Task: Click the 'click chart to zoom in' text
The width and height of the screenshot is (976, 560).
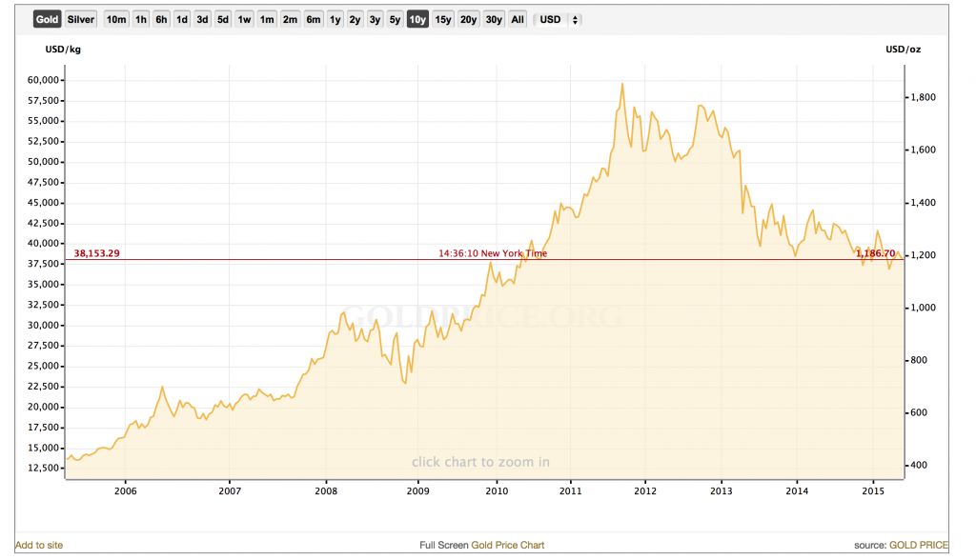Action: coord(480,462)
